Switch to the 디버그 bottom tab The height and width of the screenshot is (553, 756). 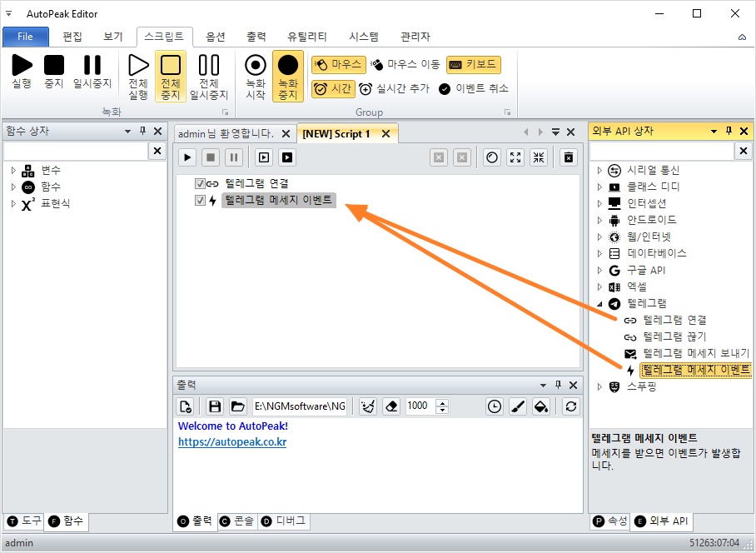[283, 521]
